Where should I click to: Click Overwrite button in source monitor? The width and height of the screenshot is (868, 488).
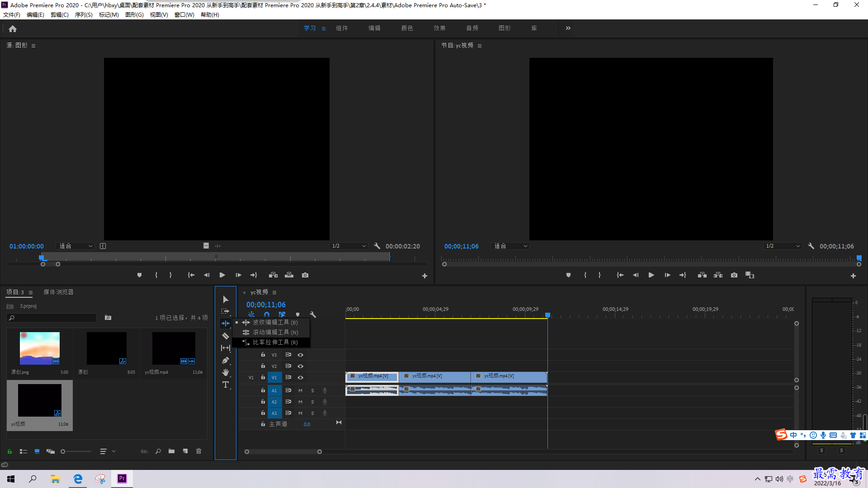pos(289,275)
